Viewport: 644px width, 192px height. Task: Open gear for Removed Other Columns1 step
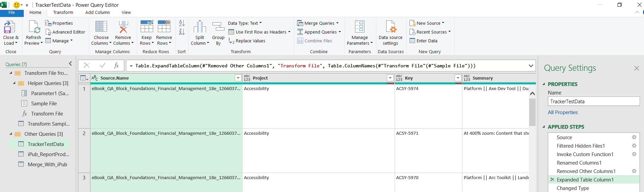pyautogui.click(x=634, y=171)
